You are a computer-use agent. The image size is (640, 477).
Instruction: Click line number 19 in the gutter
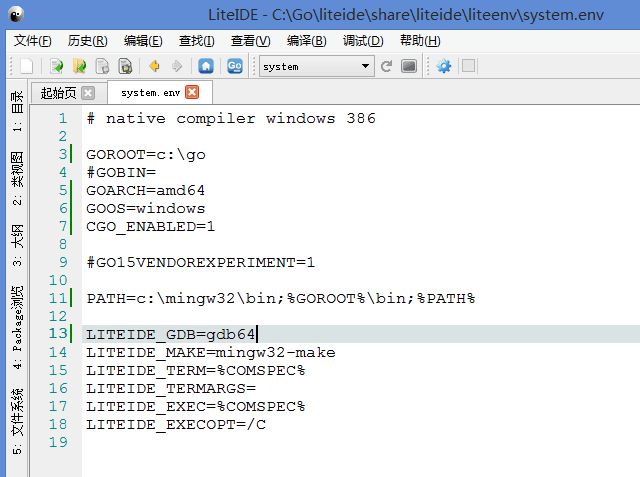58,442
